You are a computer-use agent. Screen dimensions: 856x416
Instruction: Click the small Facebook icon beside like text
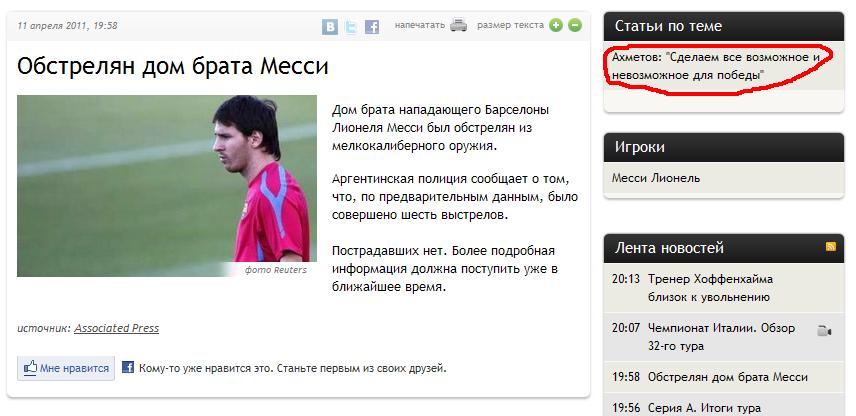[128, 367]
